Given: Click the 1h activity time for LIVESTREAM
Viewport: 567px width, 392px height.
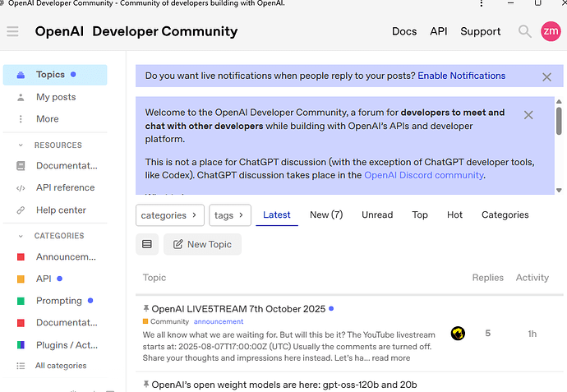Looking at the screenshot, I should tap(532, 334).
